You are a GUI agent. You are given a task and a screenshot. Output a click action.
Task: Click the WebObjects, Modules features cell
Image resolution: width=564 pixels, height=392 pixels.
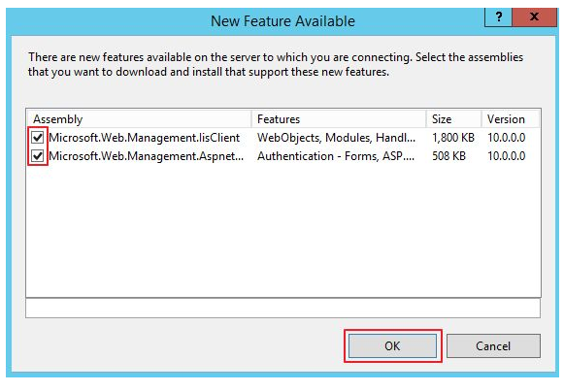(336, 138)
